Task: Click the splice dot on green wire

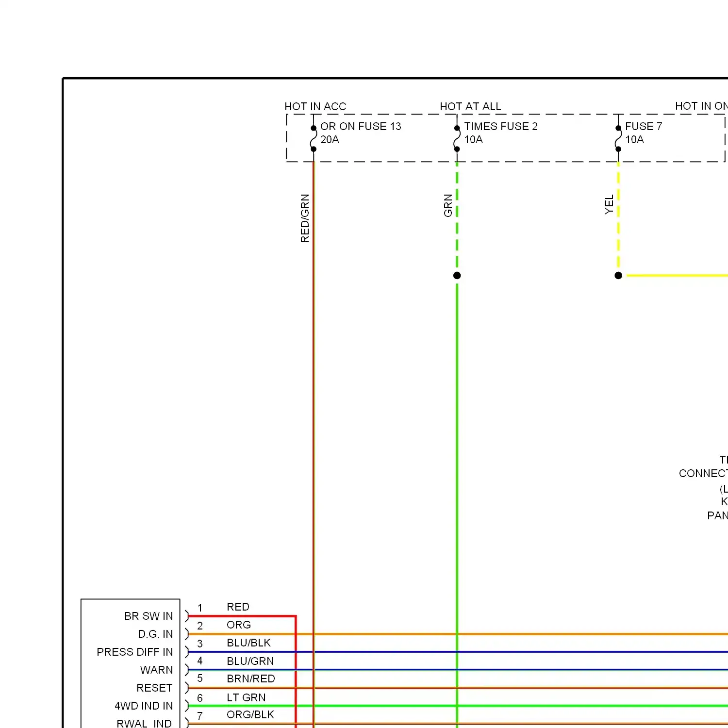Action: tap(457, 276)
